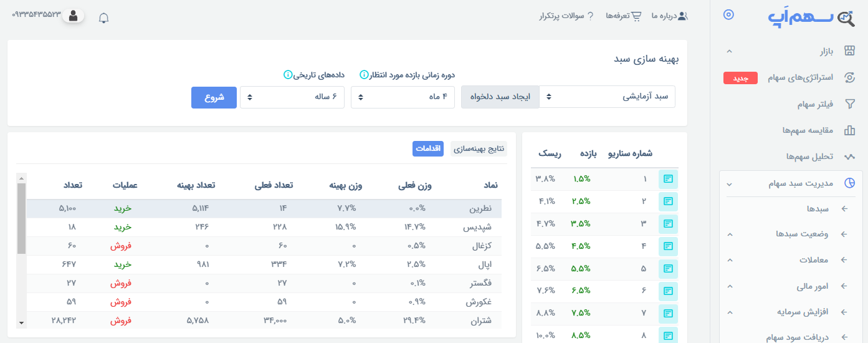Screen dimensions: 868x343
Task: Open scenario 7 details icon
Action: point(668,314)
